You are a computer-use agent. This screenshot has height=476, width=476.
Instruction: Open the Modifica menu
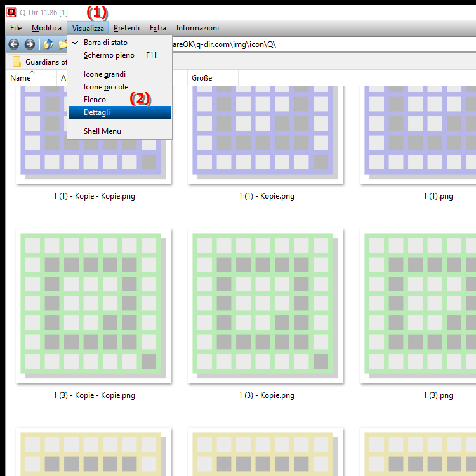46,28
